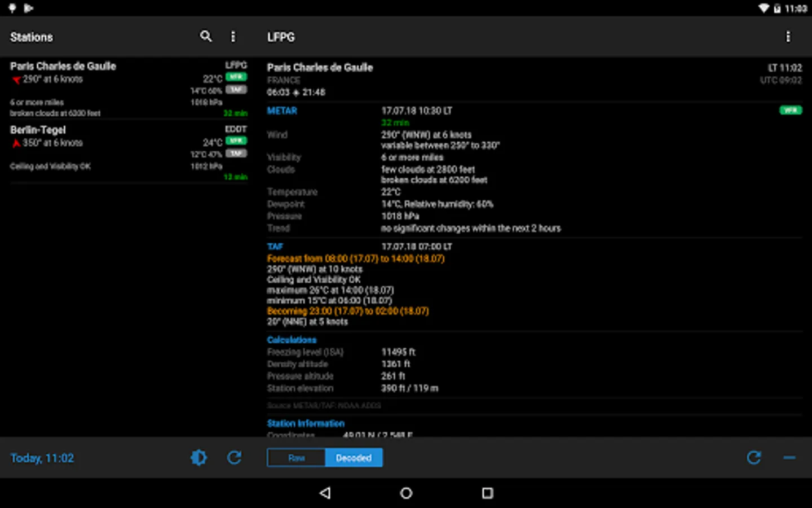This screenshot has width=812, height=508.
Task: Tap 'no significant changes within the next 2 hours'
Action: [471, 229]
